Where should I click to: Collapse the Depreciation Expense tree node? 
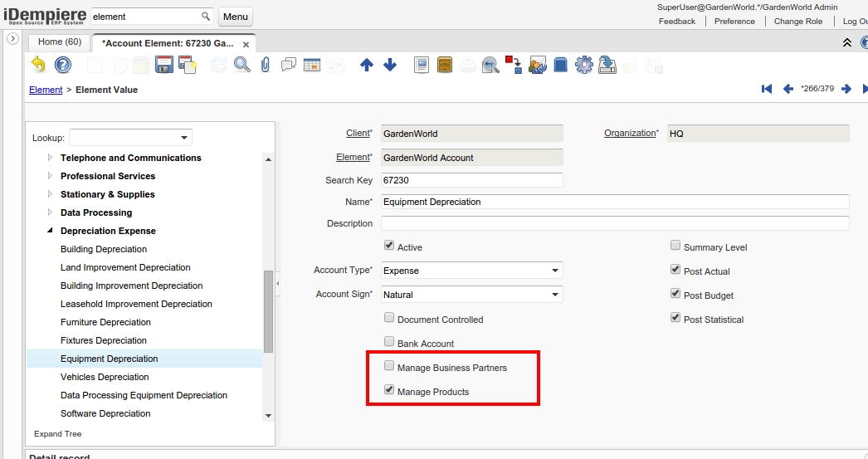pyautogui.click(x=50, y=231)
